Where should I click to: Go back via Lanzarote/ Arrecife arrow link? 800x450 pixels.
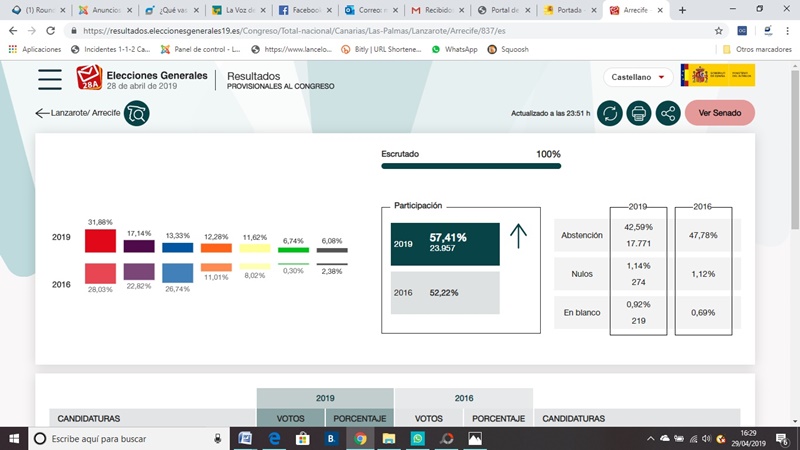click(77, 113)
